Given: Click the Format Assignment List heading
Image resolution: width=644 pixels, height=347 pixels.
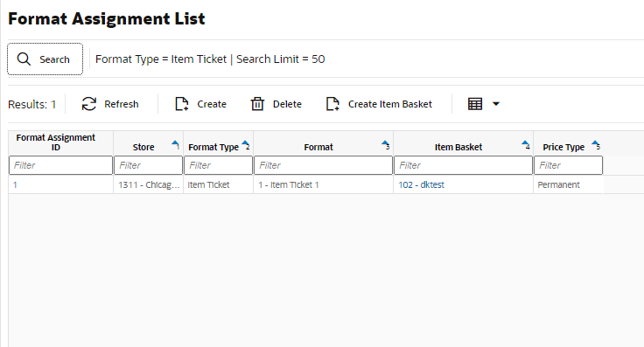Looking at the screenshot, I should tap(107, 19).
